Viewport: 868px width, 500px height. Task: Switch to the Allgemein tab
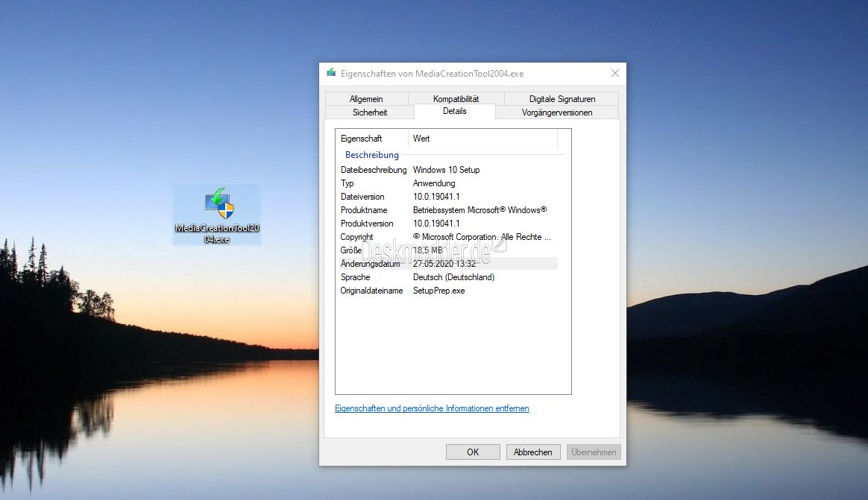366,99
